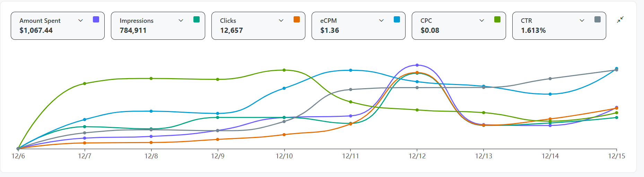The width and height of the screenshot is (644, 177).
Task: Expand the Clicks metric dropdown
Action: (x=281, y=20)
